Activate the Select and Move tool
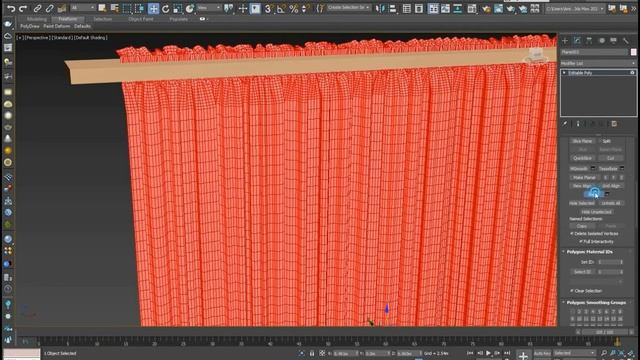The width and height of the screenshot is (640, 360). point(153,8)
